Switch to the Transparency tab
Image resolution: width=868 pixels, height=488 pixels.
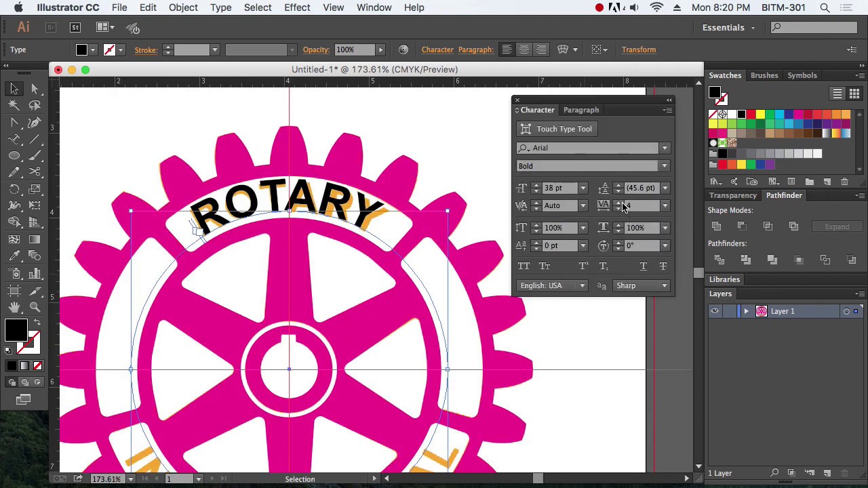point(732,195)
